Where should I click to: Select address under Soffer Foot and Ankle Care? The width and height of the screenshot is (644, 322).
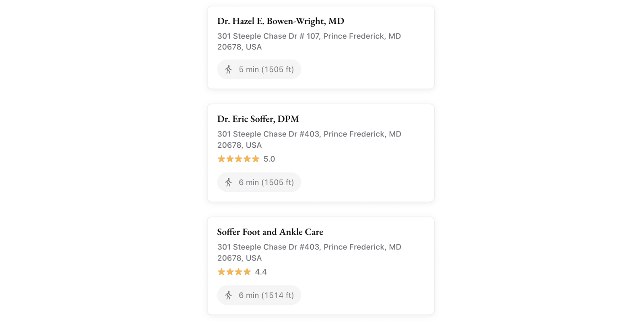[309, 252]
